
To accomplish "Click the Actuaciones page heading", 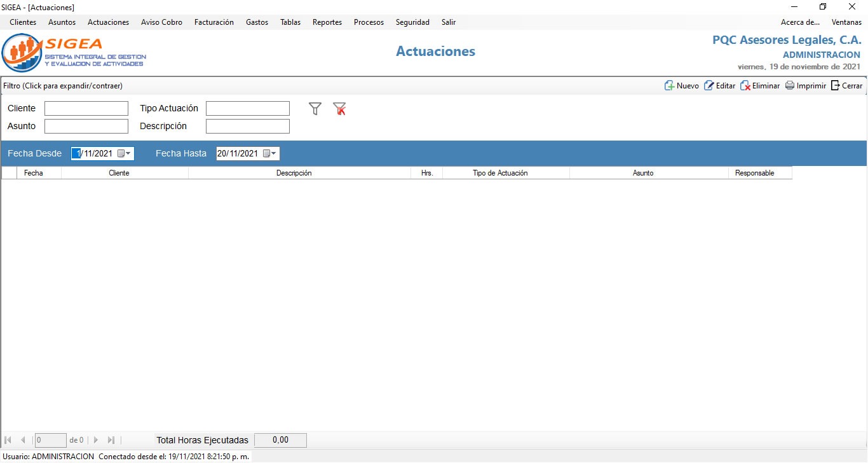I will (x=435, y=52).
